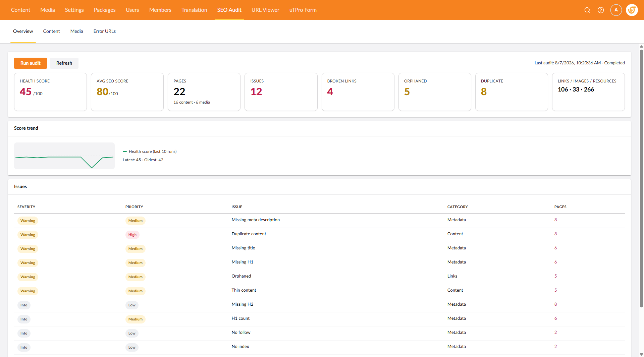Select the Duplicate card
This screenshot has height=357, width=644.
tap(512, 92)
